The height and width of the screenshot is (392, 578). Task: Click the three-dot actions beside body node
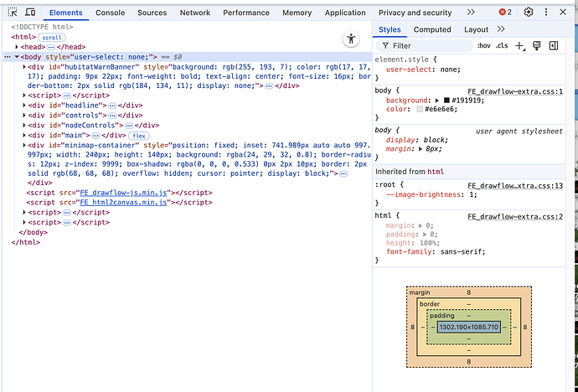point(8,57)
